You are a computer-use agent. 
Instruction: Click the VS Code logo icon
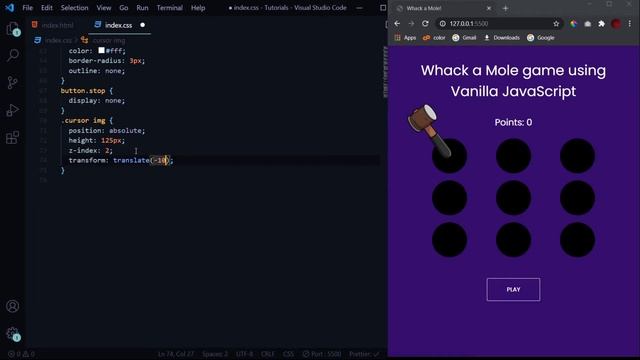[x=10, y=7]
